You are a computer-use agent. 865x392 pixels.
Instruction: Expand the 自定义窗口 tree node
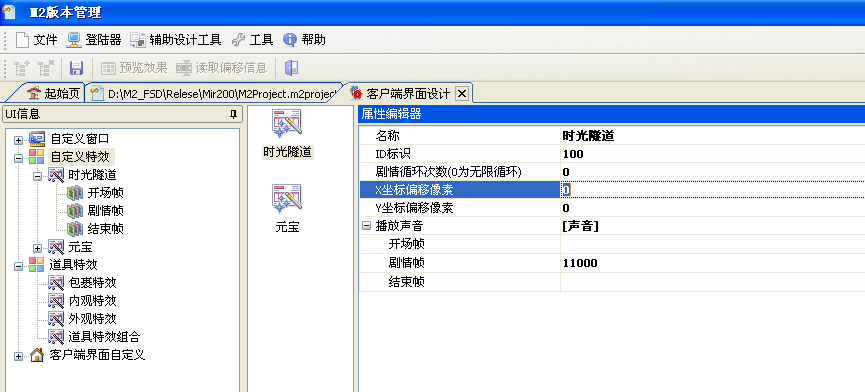pos(19,140)
